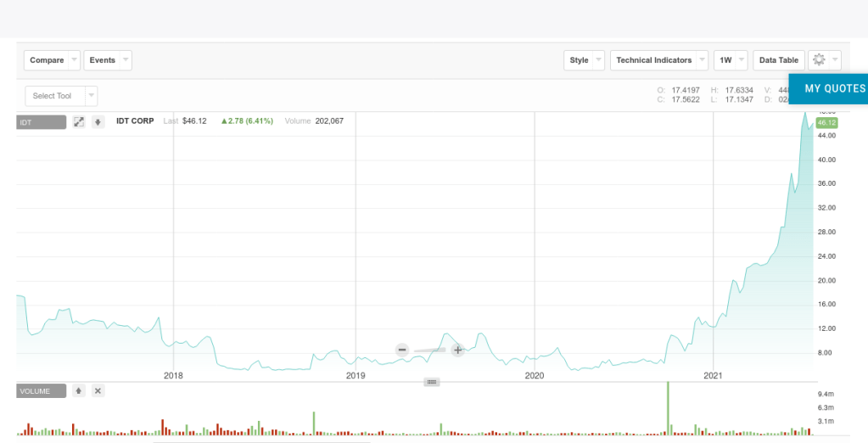Select the VOLUME panel label
Screen dimensions: 868x443
pos(42,391)
